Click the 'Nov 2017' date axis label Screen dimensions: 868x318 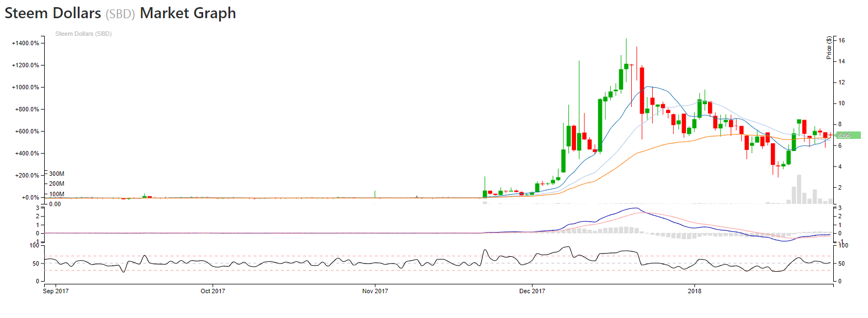click(x=375, y=291)
